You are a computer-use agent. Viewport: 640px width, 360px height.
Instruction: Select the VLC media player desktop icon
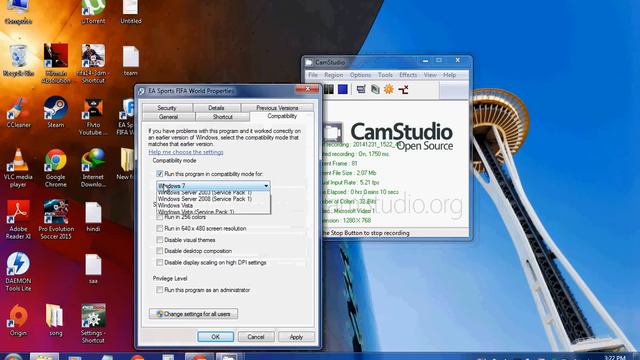(18, 168)
